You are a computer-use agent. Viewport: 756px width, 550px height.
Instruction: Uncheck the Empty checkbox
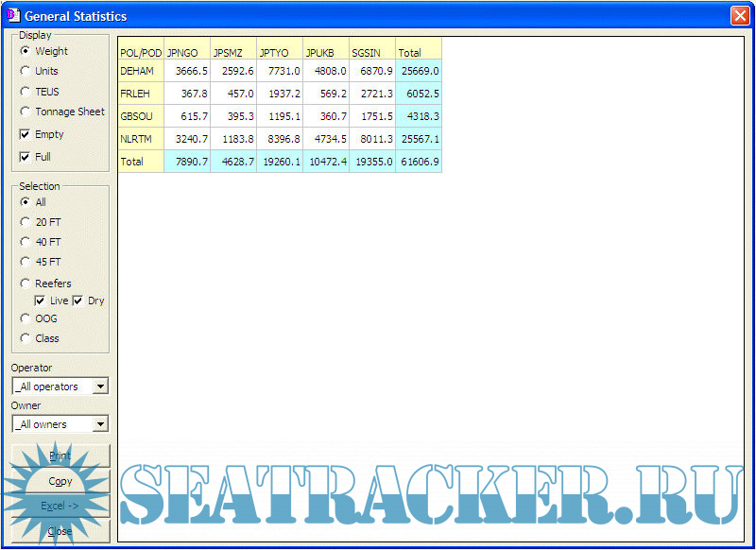click(26, 134)
